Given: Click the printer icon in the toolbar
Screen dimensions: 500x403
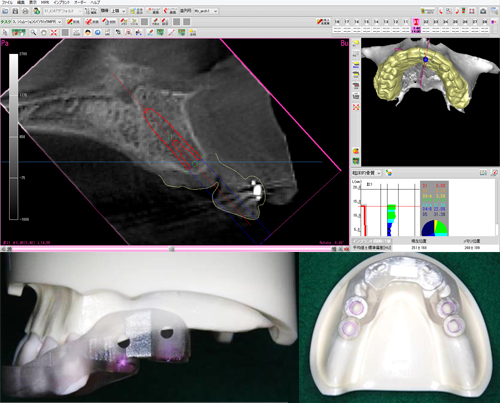Looking at the screenshot, I should click(x=25, y=11).
